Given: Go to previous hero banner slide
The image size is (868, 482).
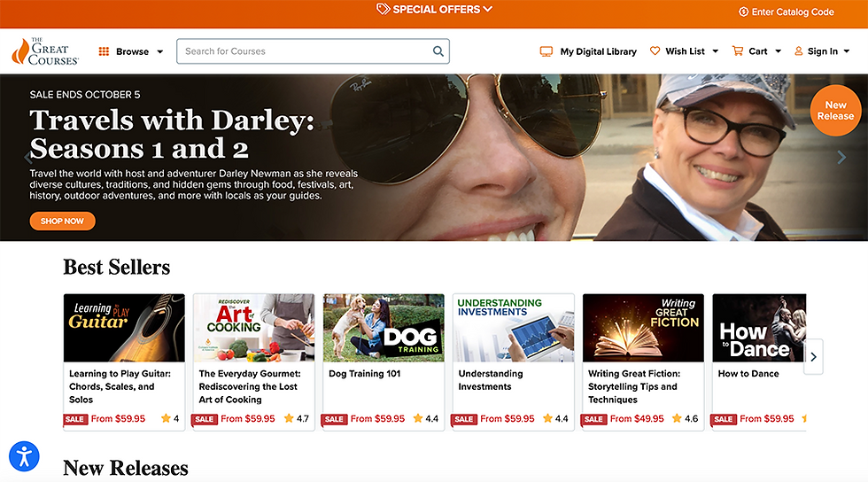Looking at the screenshot, I should tap(28, 158).
